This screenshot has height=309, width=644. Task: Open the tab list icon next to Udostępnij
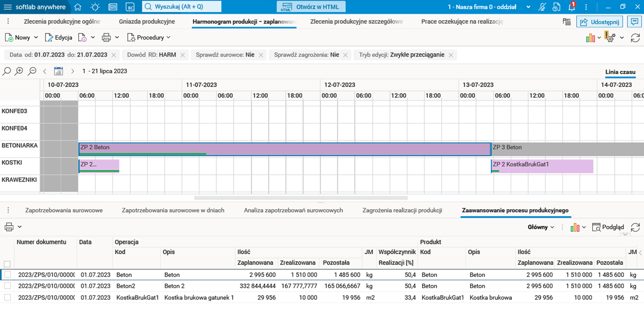tap(567, 22)
